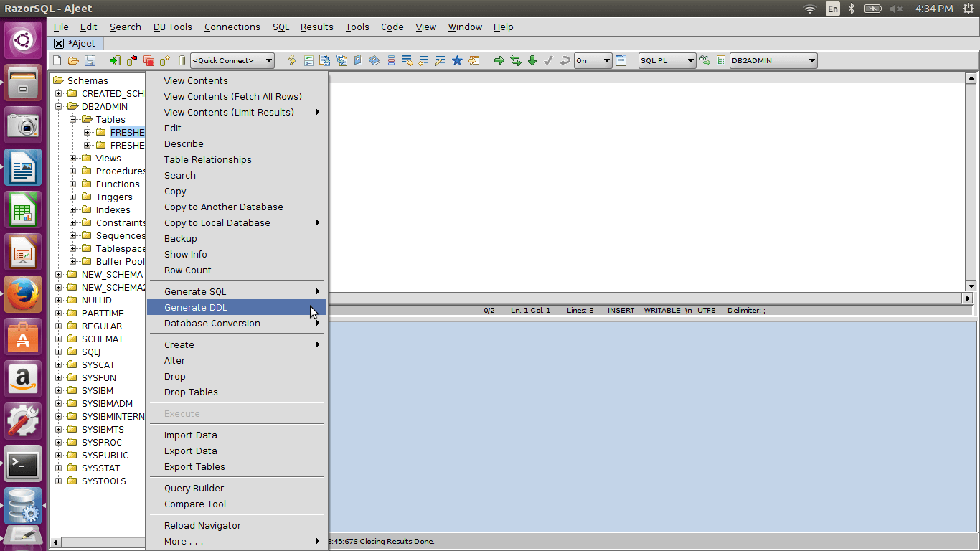This screenshot has height=551, width=980.
Task: Select Export Data in context menu
Action: tap(236, 451)
